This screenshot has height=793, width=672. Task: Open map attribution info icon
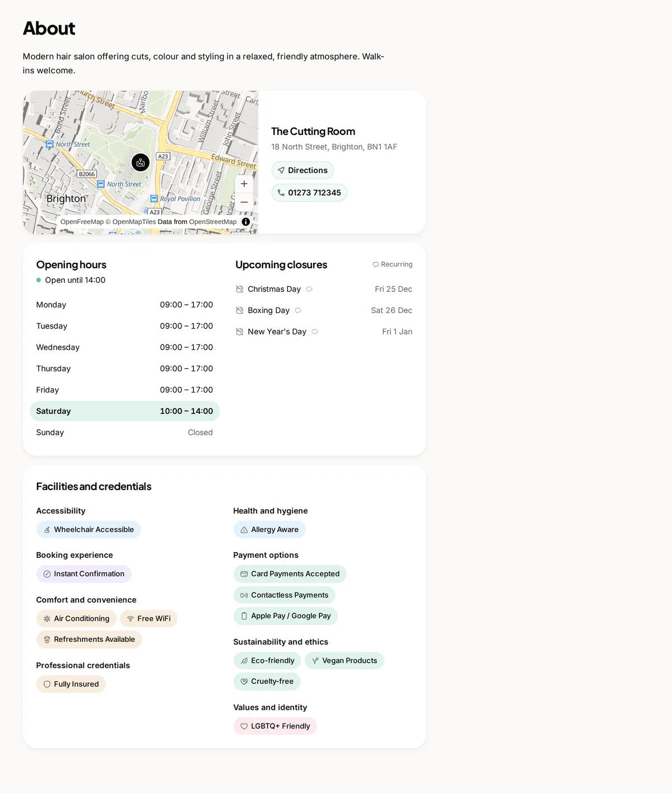pyautogui.click(x=246, y=222)
